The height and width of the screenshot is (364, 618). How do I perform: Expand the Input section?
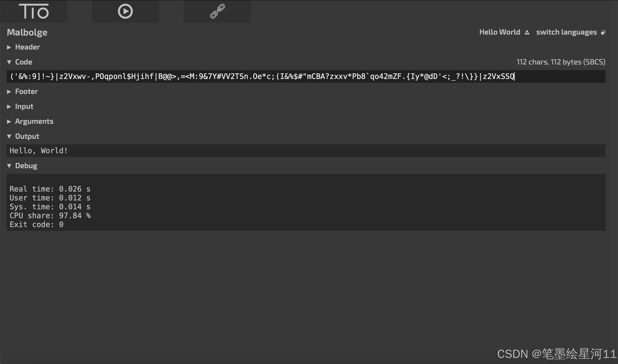[x=24, y=107]
